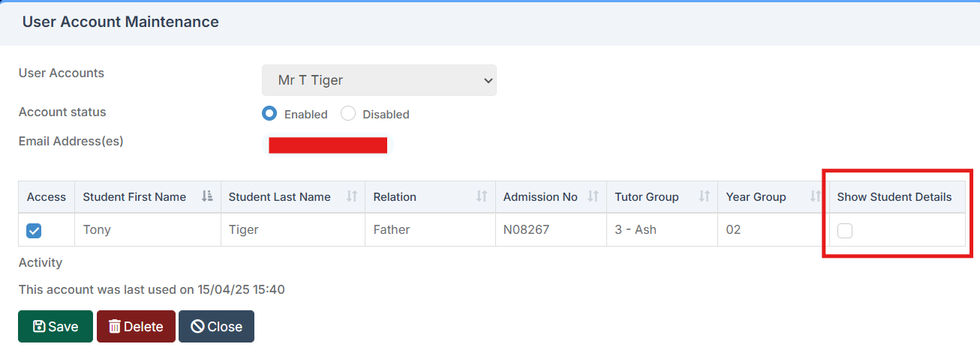Sort by Student First Name column icon
This screenshot has height=356, width=980.
(207, 197)
